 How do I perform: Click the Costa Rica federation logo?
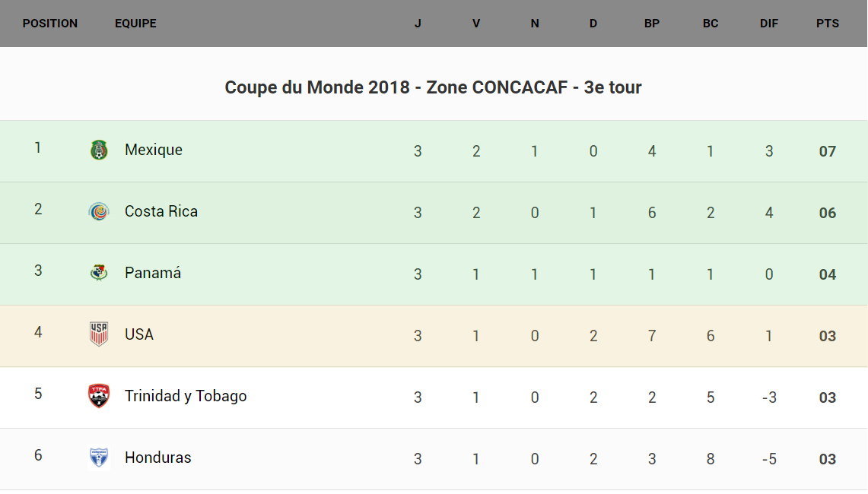point(99,211)
